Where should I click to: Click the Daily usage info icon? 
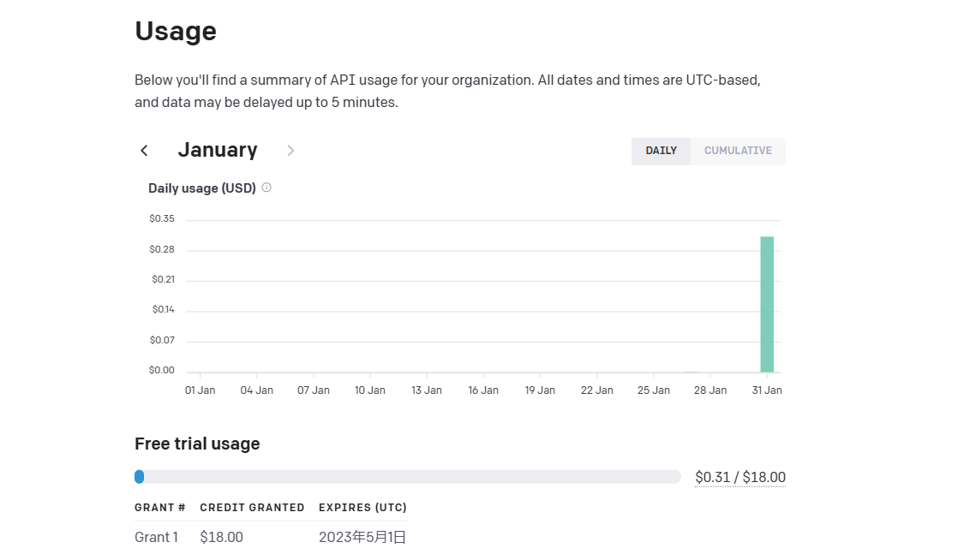coord(266,188)
